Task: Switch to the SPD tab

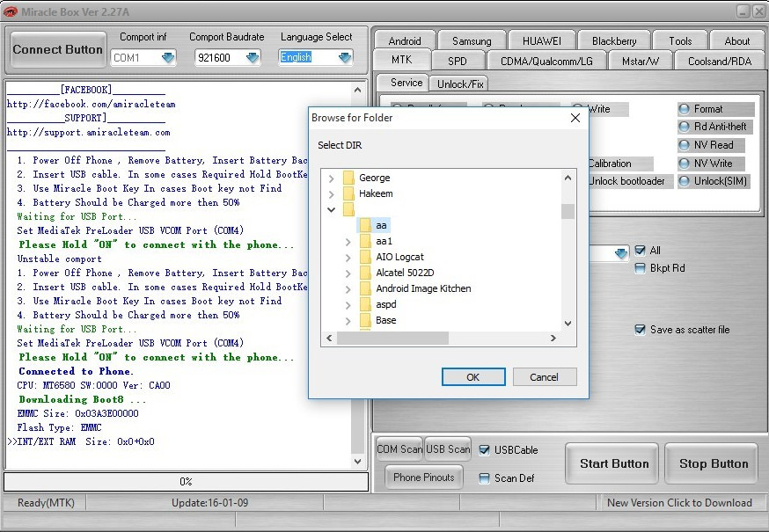Action: coord(457,61)
